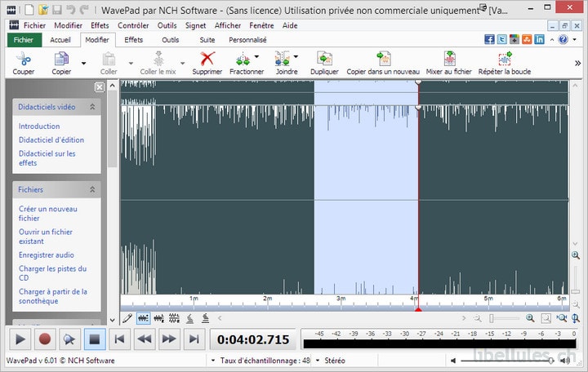Toggle the third waveform view mode button

tap(174, 318)
